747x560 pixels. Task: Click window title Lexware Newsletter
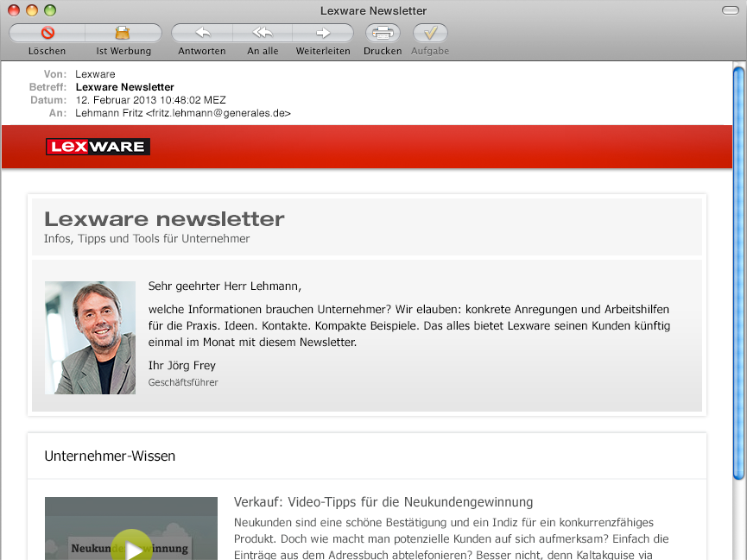coord(373,10)
